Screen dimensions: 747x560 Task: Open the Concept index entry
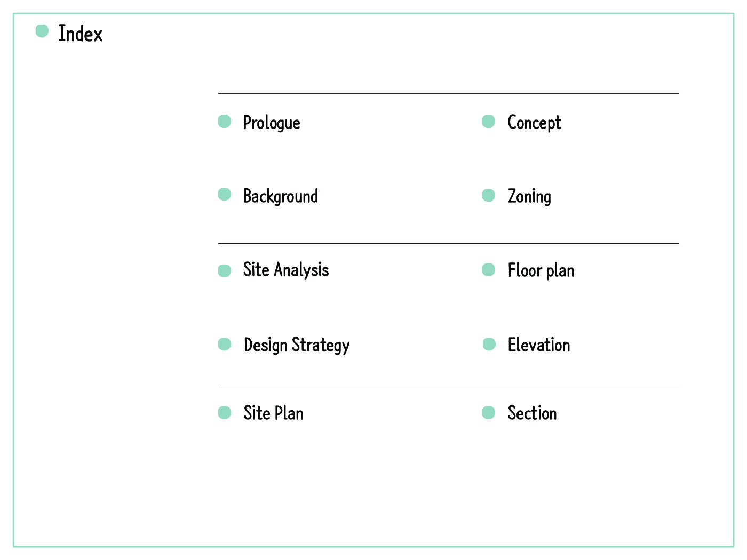click(534, 123)
